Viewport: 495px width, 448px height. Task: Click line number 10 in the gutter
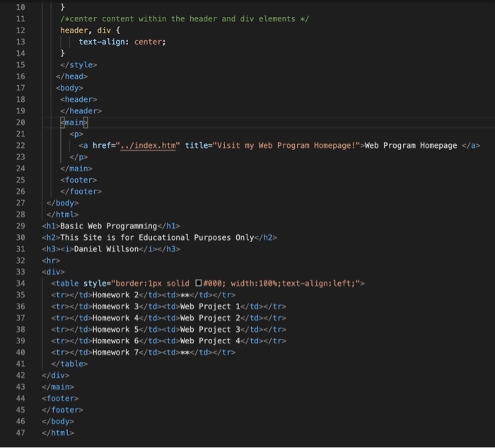pyautogui.click(x=21, y=7)
